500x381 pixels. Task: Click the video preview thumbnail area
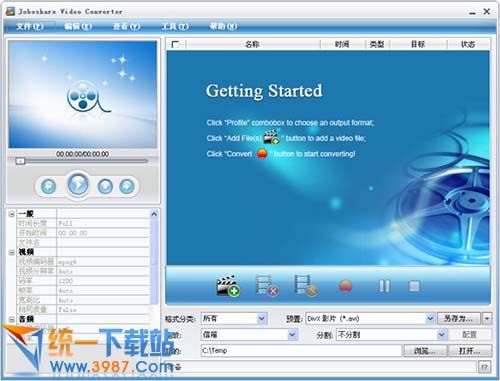[x=82, y=94]
